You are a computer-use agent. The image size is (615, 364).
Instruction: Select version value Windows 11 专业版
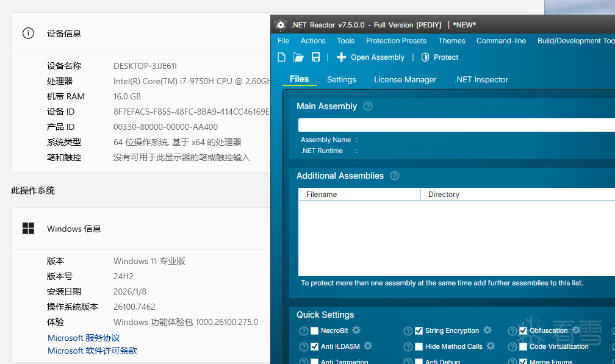[149, 261]
